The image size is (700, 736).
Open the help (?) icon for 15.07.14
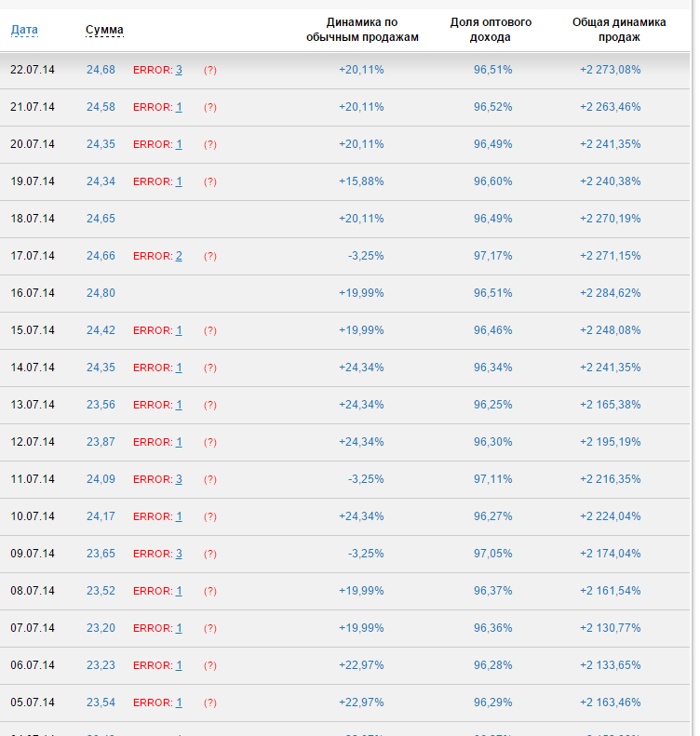pos(210,330)
